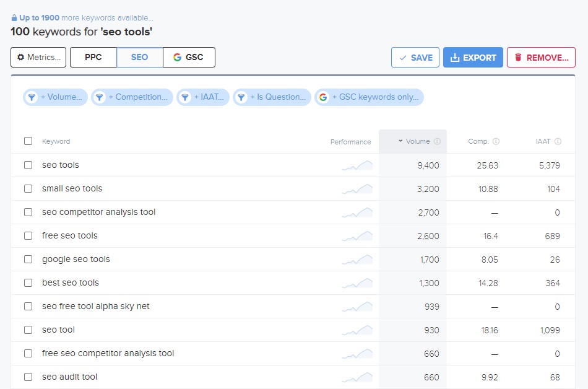
Task: Check the 'seo tool' row checkbox
Action: pyautogui.click(x=28, y=330)
